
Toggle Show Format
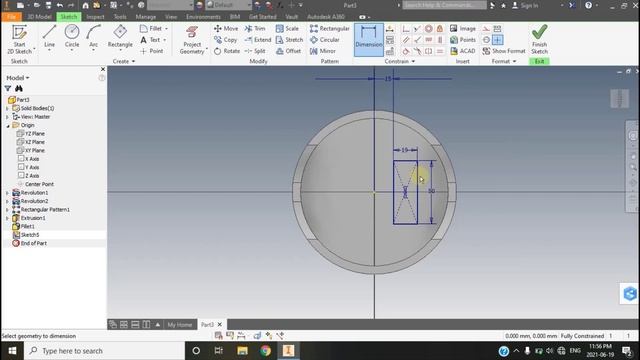[x=504, y=51]
